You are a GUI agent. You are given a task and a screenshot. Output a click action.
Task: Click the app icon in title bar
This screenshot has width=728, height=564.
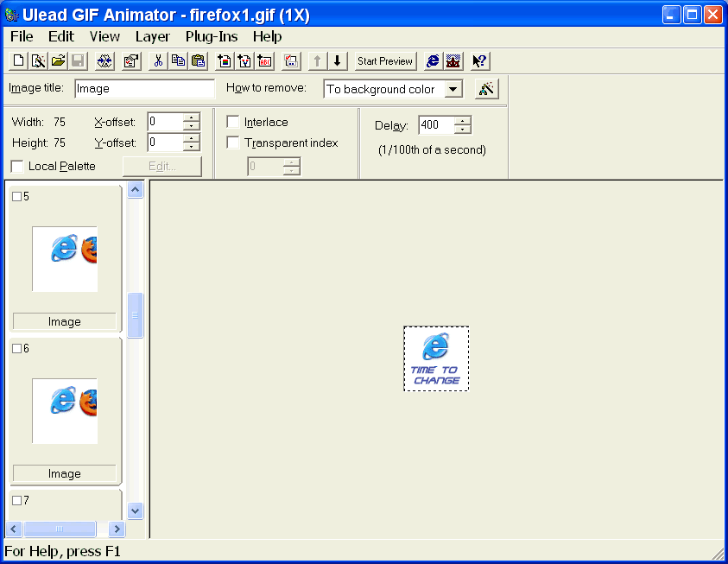pyautogui.click(x=11, y=15)
